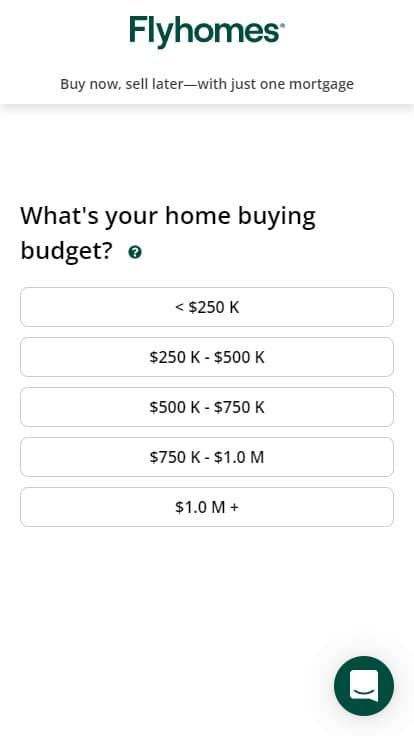
Task: Pick the highest budget tier option
Action: pyautogui.click(x=207, y=507)
